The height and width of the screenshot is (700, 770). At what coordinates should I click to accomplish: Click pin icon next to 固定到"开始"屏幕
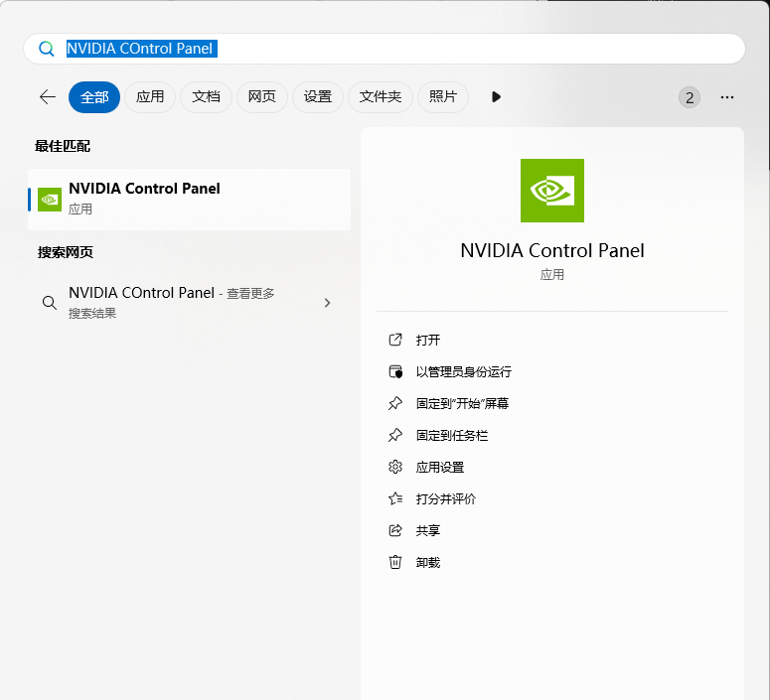coord(395,403)
